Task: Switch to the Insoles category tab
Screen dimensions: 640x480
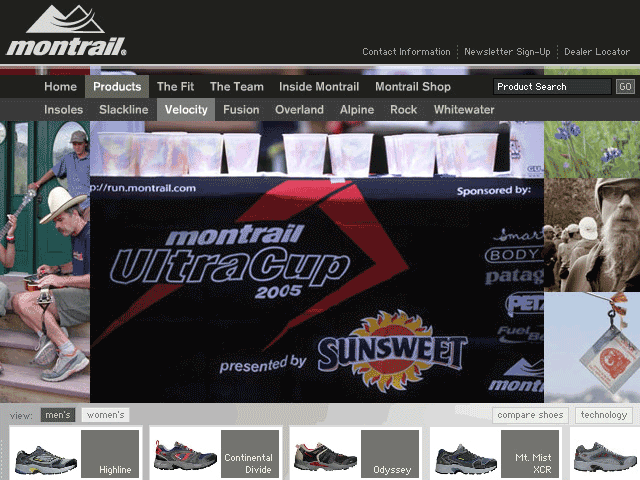Action: pyautogui.click(x=63, y=109)
